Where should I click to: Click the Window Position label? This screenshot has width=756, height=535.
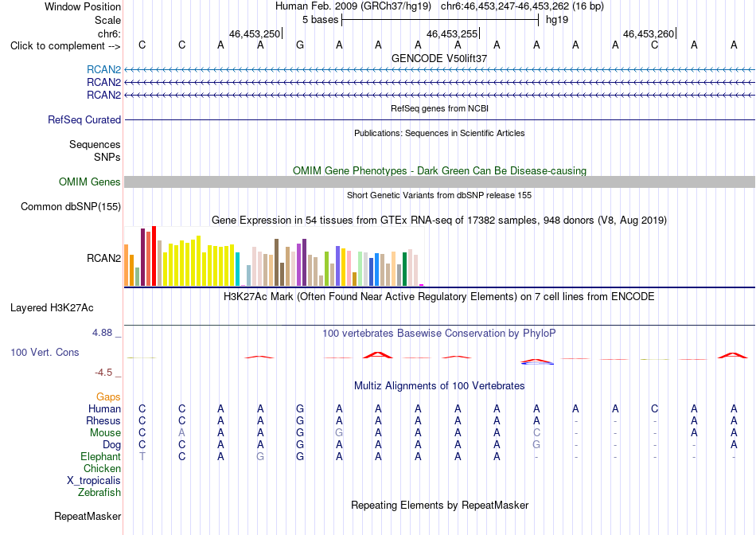tap(83, 6)
